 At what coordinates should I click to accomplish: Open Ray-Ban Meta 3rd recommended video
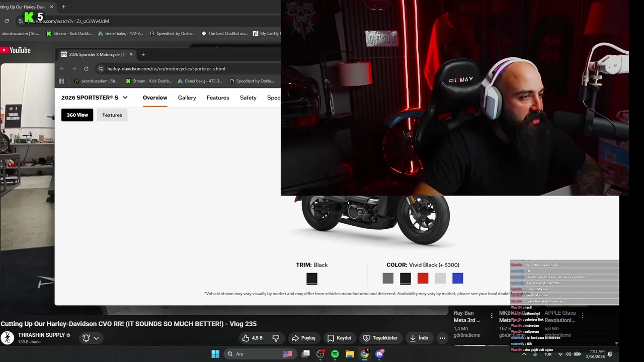tap(467, 316)
